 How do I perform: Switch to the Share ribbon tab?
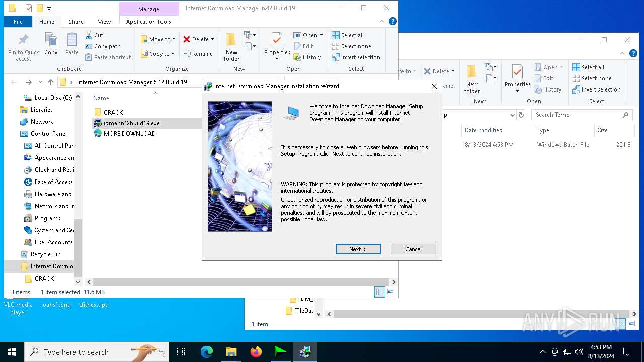pos(76,22)
